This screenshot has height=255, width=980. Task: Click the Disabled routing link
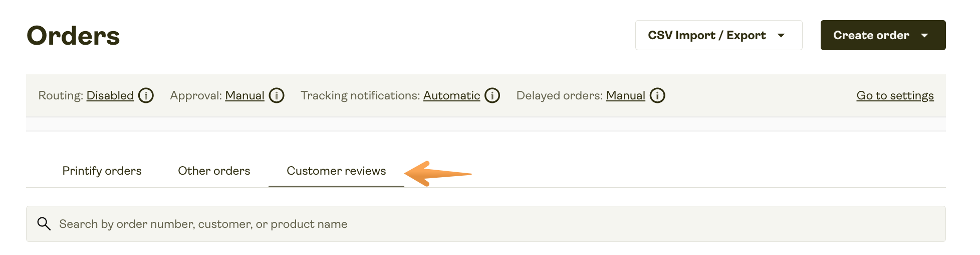pos(110,95)
